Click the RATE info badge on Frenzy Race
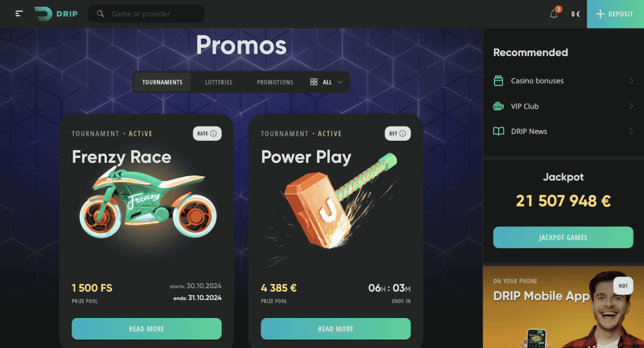644x348 pixels. point(207,133)
